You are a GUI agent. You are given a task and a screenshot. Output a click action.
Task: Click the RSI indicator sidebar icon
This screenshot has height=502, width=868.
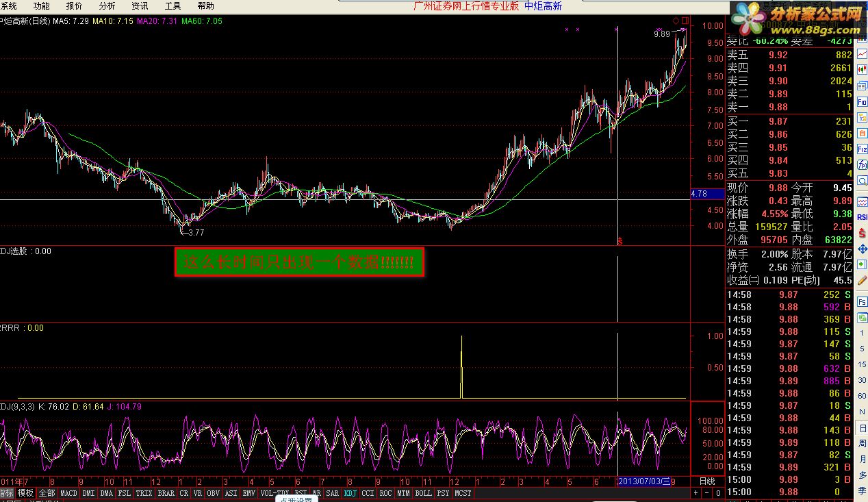coord(861,216)
